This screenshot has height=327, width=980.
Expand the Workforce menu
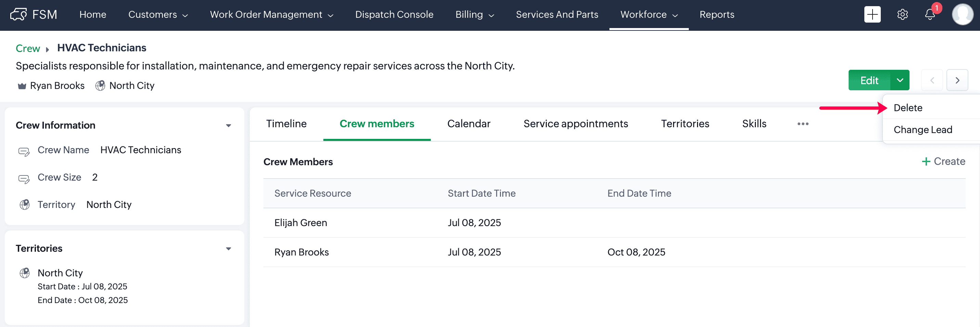coord(649,14)
